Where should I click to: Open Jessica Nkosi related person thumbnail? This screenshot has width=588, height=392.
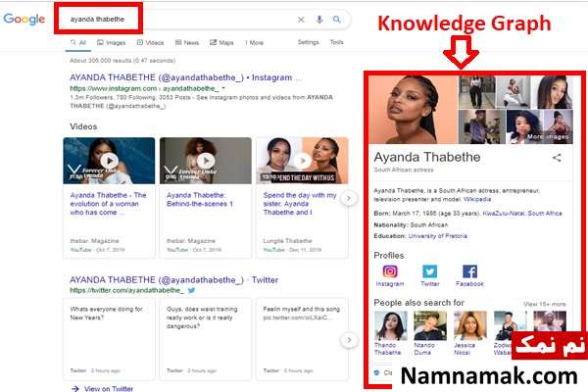pyautogui.click(x=469, y=325)
